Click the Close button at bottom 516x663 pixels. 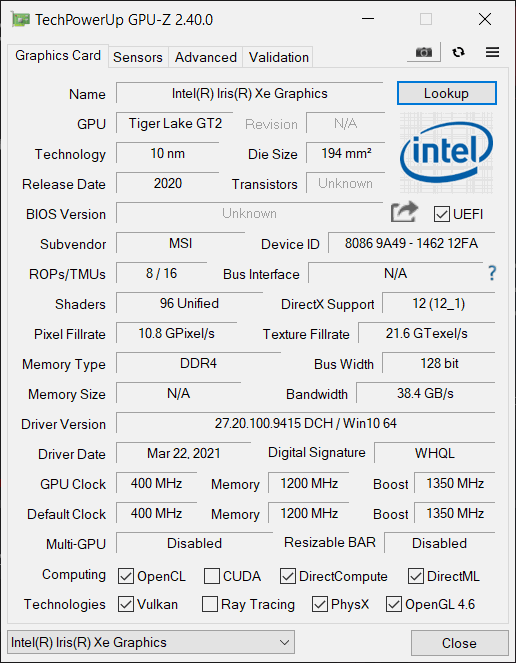click(459, 643)
